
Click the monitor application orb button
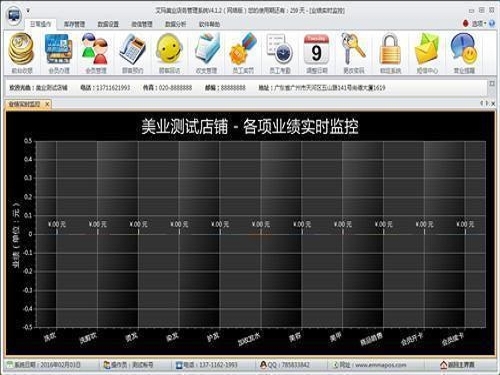[x=14, y=15]
